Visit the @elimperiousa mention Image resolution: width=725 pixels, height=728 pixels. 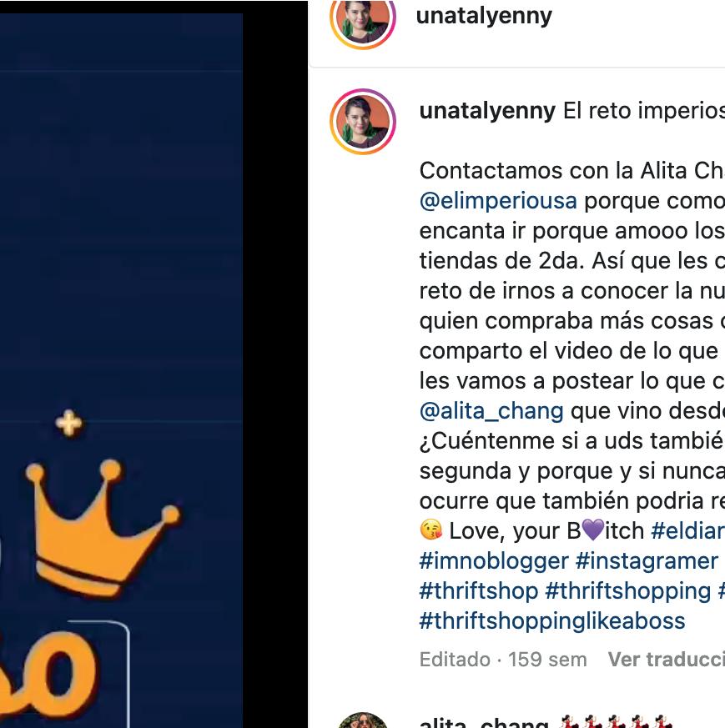click(498, 201)
